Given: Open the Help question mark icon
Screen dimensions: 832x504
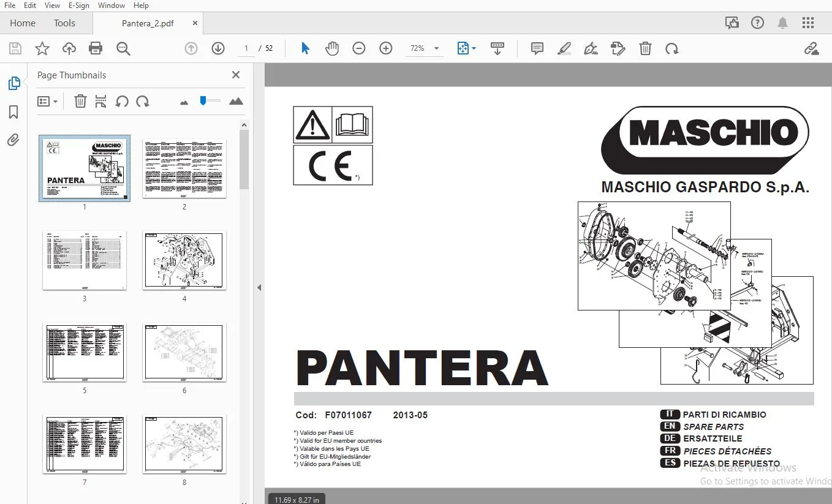Looking at the screenshot, I should tap(758, 23).
